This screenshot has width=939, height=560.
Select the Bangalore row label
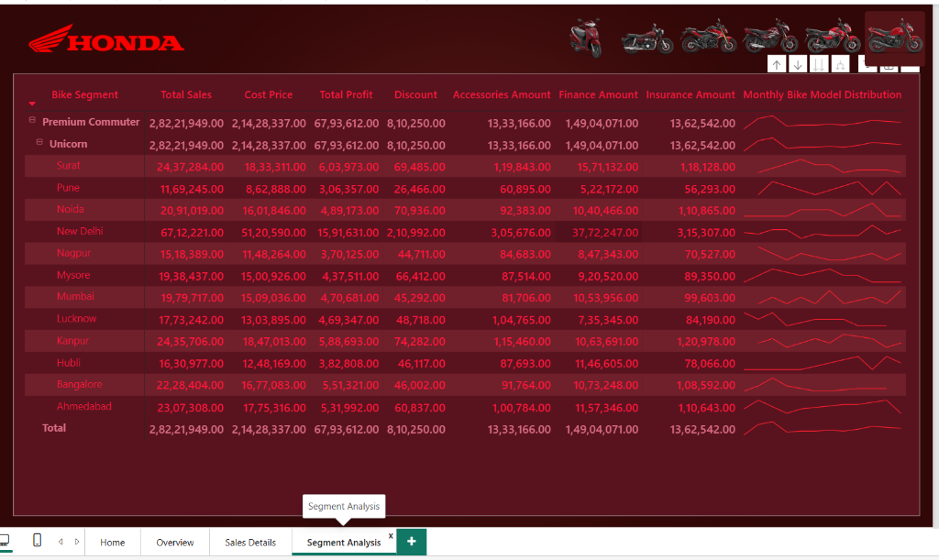(79, 385)
